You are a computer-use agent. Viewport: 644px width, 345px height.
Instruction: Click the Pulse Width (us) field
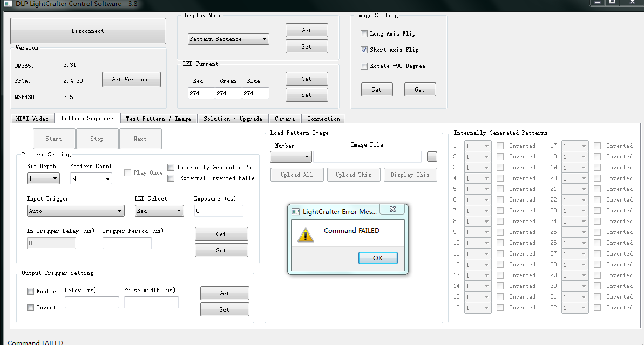(x=152, y=302)
